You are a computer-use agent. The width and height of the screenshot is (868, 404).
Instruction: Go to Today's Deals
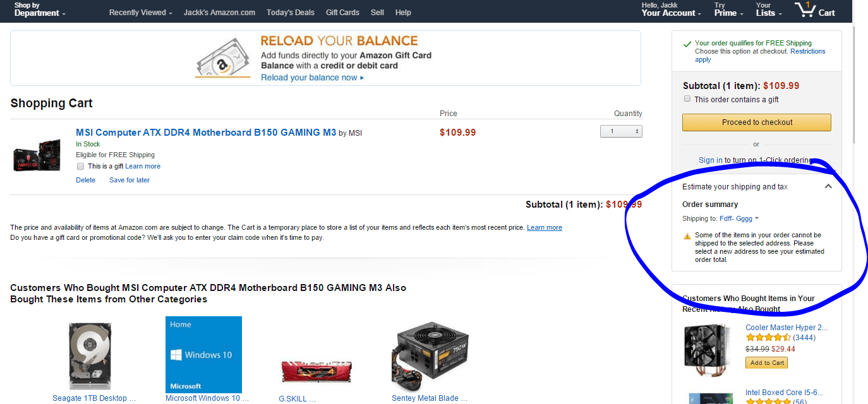point(290,12)
